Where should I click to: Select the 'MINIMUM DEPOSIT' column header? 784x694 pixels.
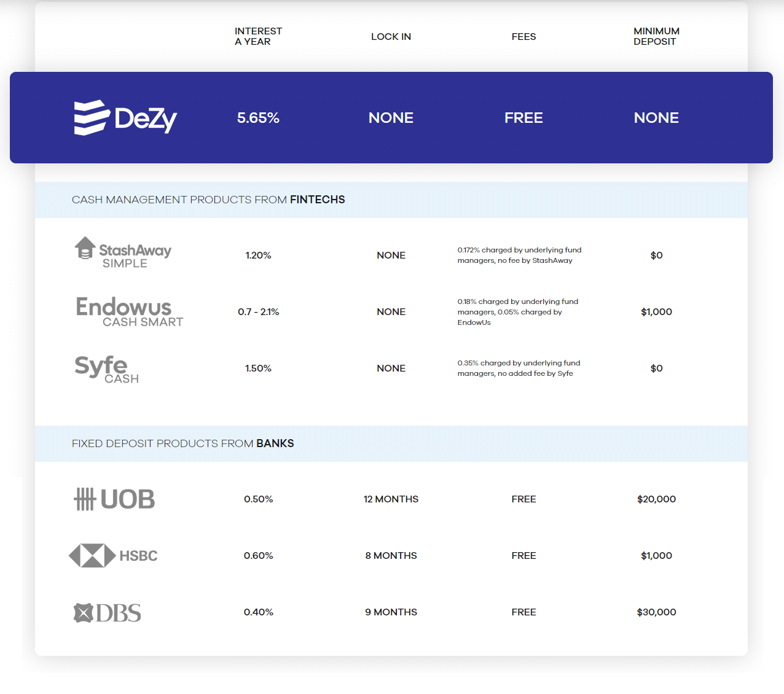point(656,36)
